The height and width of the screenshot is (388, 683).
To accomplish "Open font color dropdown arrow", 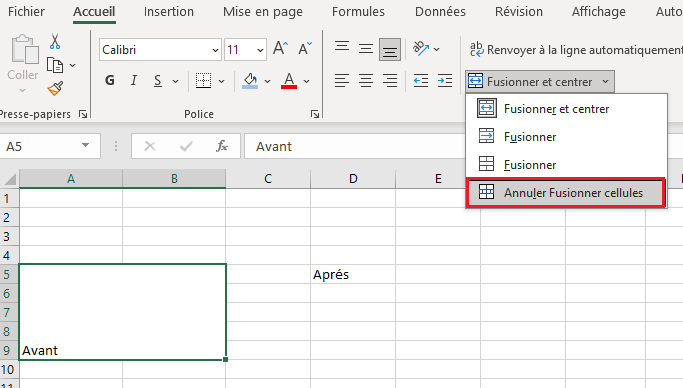I will click(307, 81).
